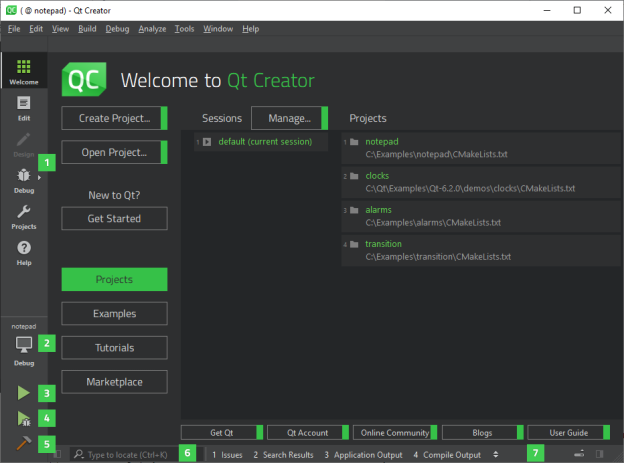Expand output panes up-down arrow selector
The height and width of the screenshot is (463, 624).
(495, 454)
